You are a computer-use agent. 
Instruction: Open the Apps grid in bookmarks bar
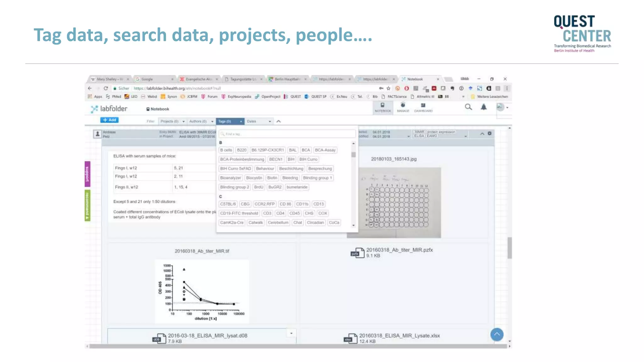(95, 96)
